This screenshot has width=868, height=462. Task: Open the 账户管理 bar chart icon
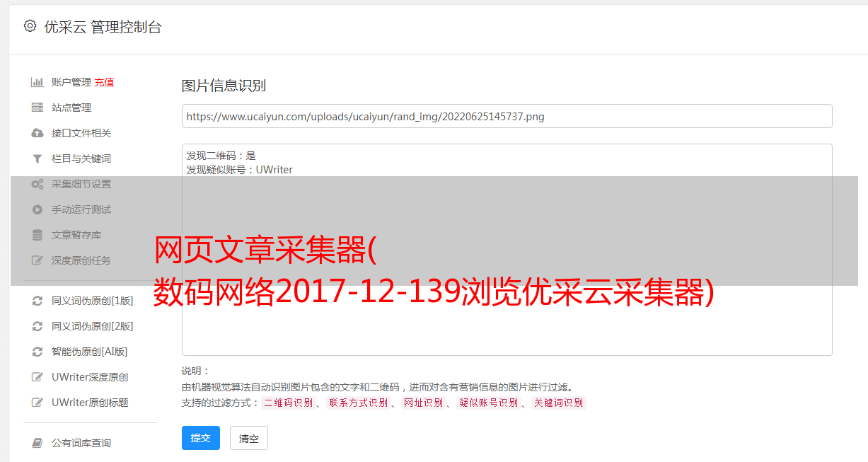click(x=37, y=82)
